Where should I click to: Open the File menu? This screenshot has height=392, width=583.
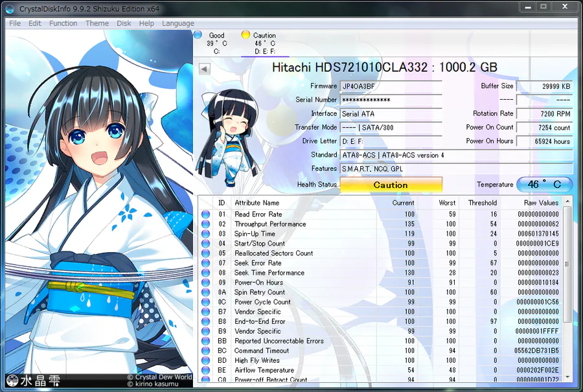(14, 23)
